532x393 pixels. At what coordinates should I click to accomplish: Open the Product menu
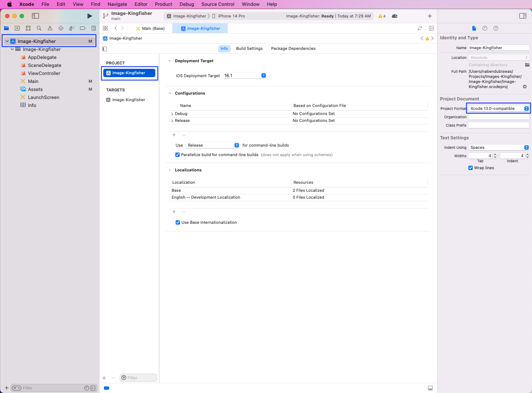(x=163, y=4)
